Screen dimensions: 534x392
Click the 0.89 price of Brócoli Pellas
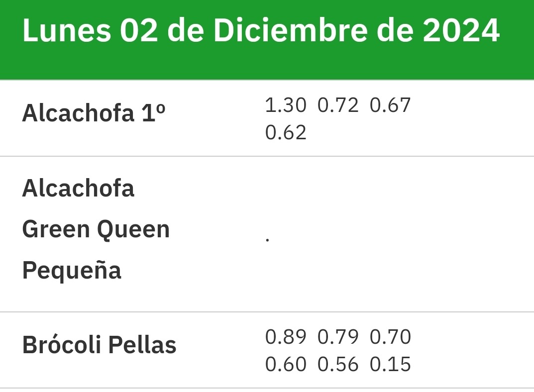pos(285,337)
